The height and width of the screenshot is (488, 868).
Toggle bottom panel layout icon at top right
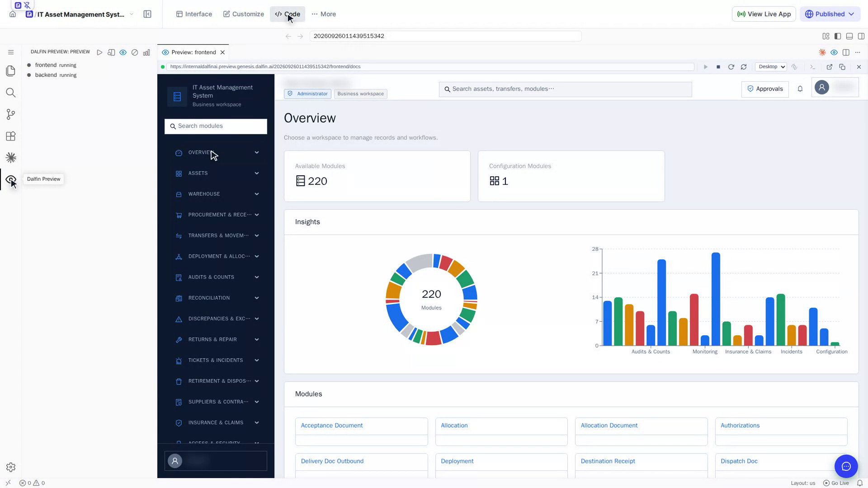pos(849,36)
